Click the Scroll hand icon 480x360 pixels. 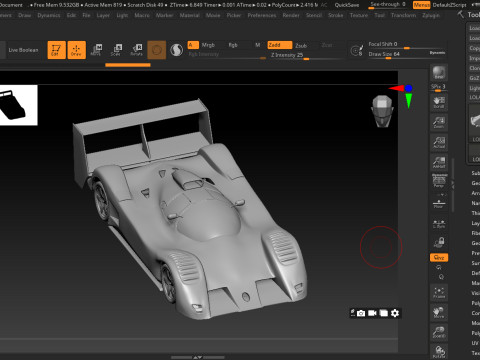pyautogui.click(x=439, y=102)
